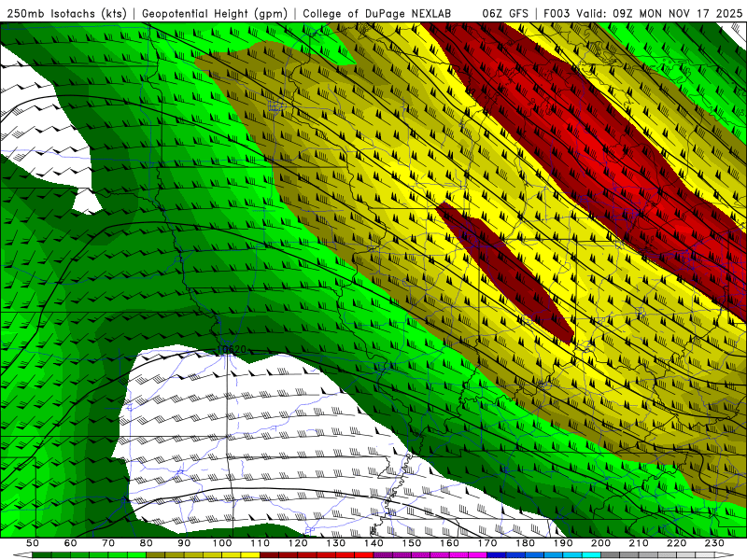747x560 pixels.
Task: Select the dark gray swatch just right of 200
Action: [x=611, y=555]
